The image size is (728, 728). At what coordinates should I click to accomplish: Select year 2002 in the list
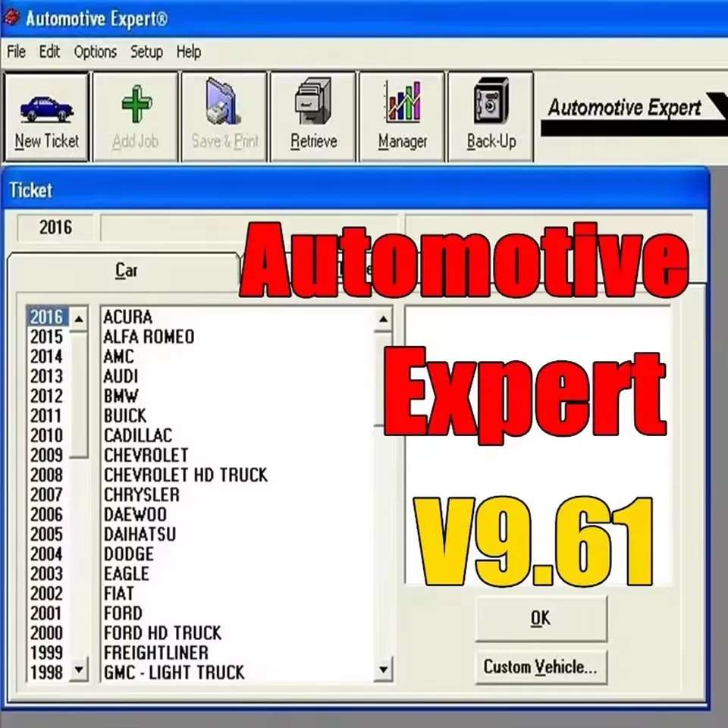[47, 593]
